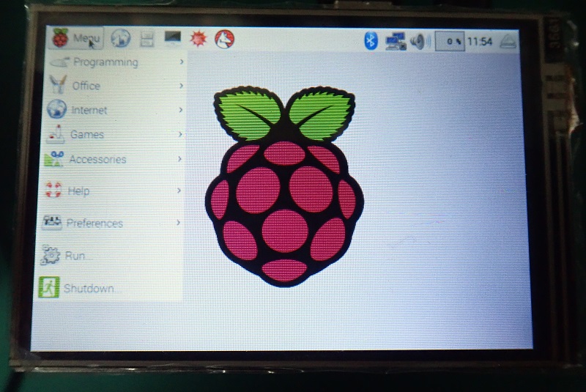Screen dimensions: 586x392
Task: Open the Accessories menu entry
Action: 114,160
